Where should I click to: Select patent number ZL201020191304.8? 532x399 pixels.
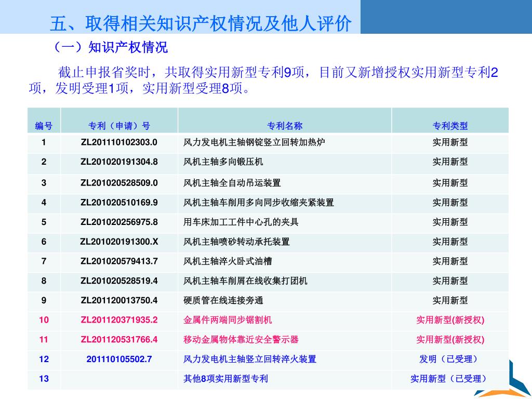(119, 162)
